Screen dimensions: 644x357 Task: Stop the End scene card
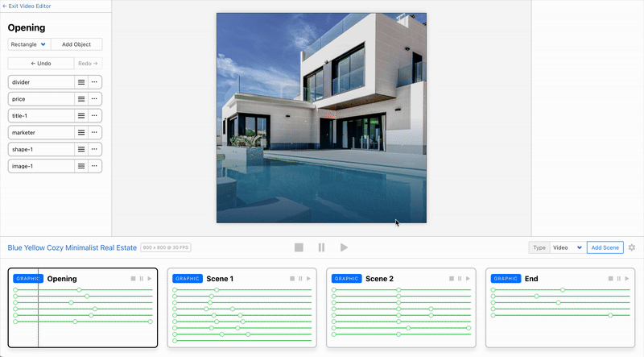609,279
